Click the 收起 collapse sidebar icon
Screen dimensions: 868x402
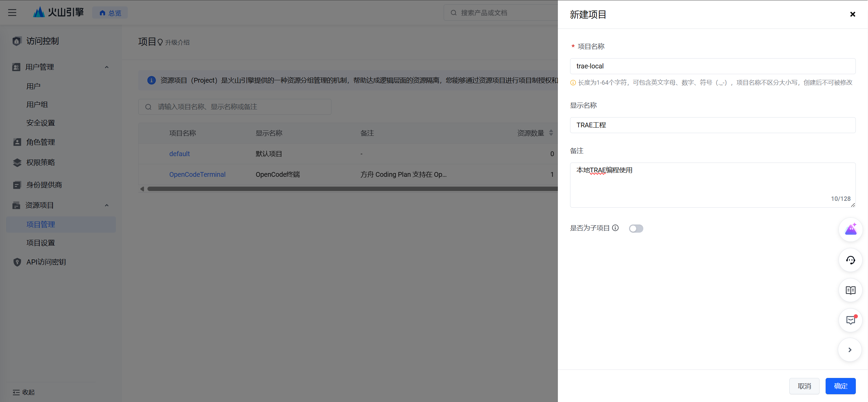click(16, 392)
